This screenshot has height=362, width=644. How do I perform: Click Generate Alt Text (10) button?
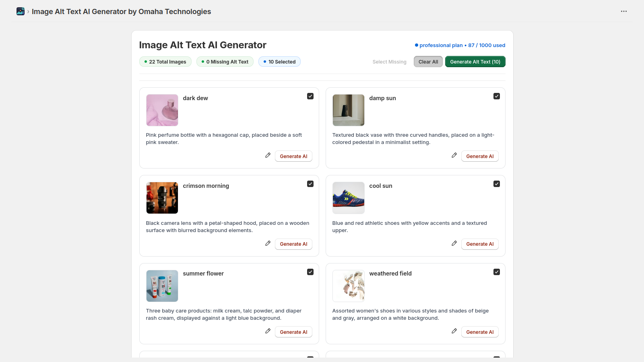[x=475, y=62]
